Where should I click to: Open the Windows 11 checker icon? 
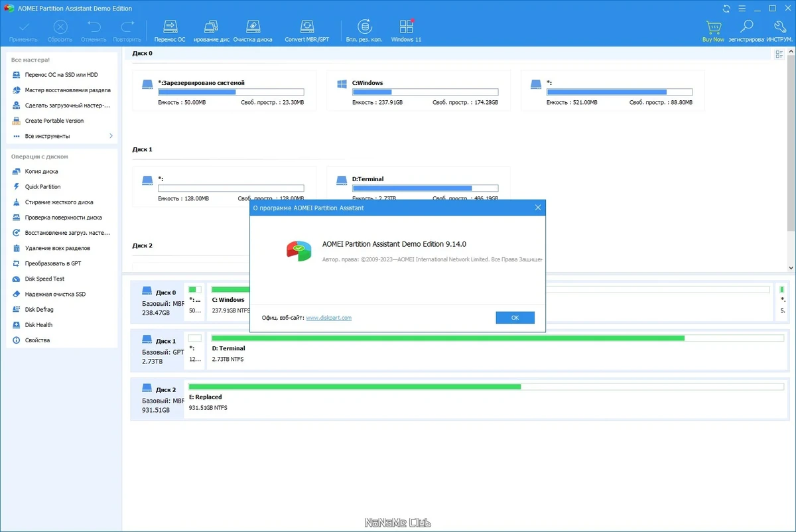[x=406, y=31]
